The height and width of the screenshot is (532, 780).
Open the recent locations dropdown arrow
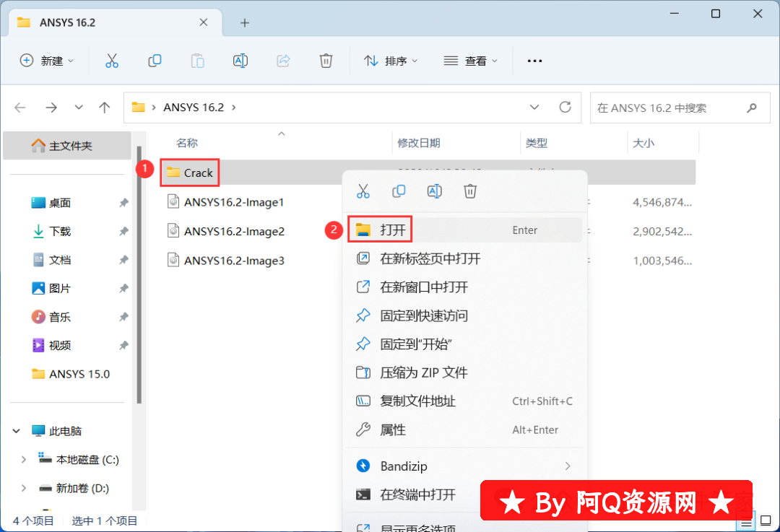pos(79,108)
